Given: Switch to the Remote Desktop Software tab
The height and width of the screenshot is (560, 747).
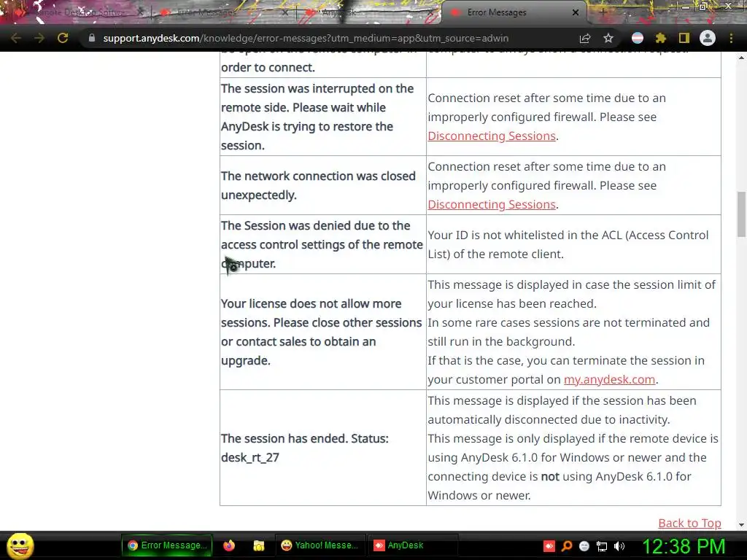Looking at the screenshot, I should pyautogui.click(x=79, y=12).
